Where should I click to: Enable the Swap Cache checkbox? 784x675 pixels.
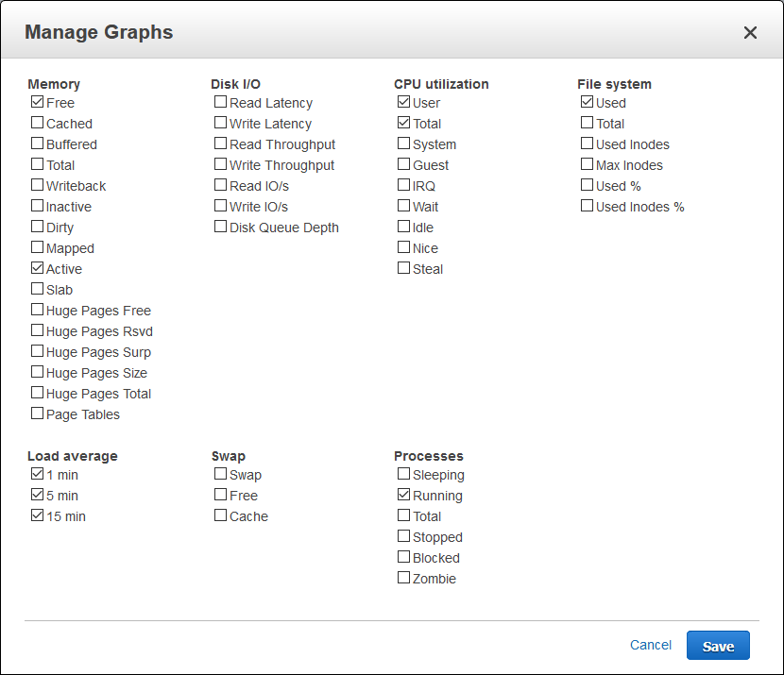click(220, 515)
